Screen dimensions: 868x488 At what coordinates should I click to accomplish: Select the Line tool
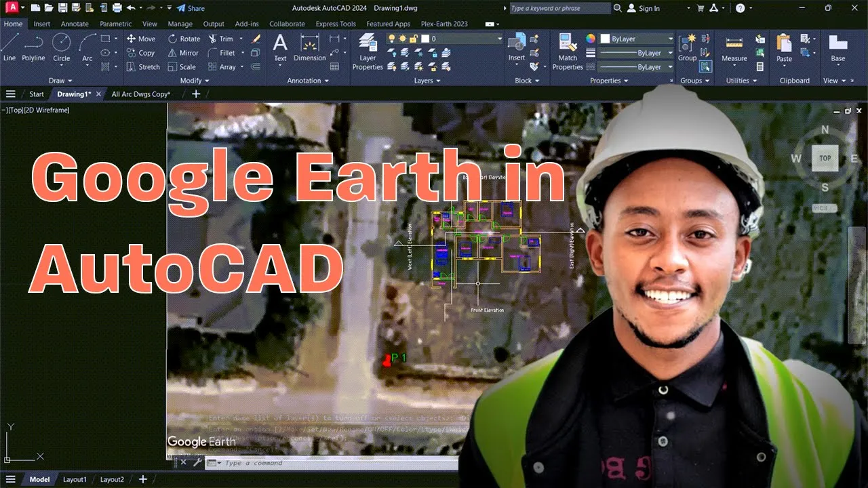point(9,47)
